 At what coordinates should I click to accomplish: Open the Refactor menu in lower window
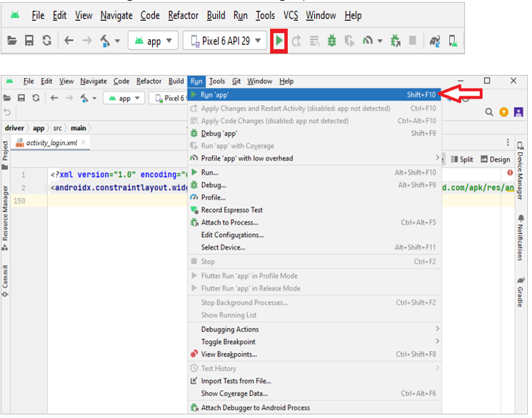pos(149,81)
